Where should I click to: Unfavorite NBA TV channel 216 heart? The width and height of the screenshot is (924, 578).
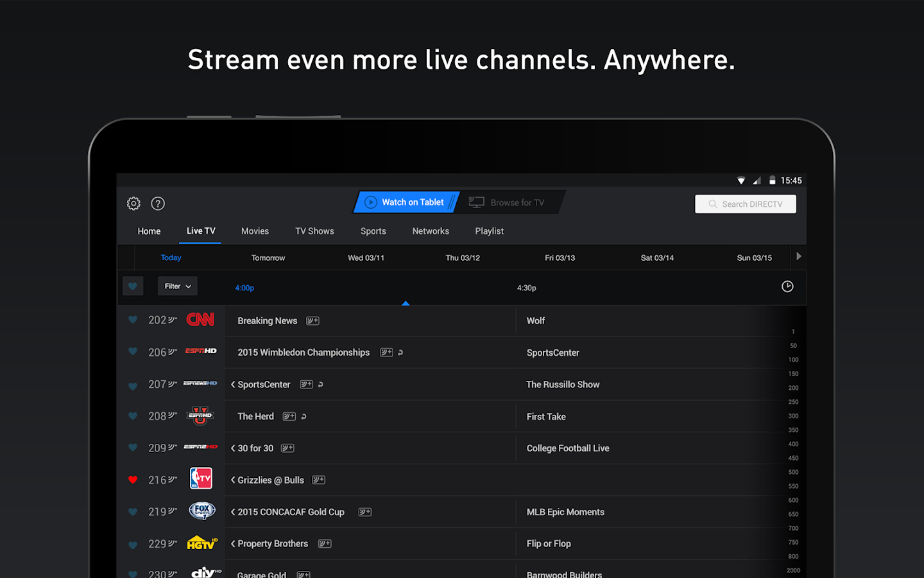click(x=133, y=480)
